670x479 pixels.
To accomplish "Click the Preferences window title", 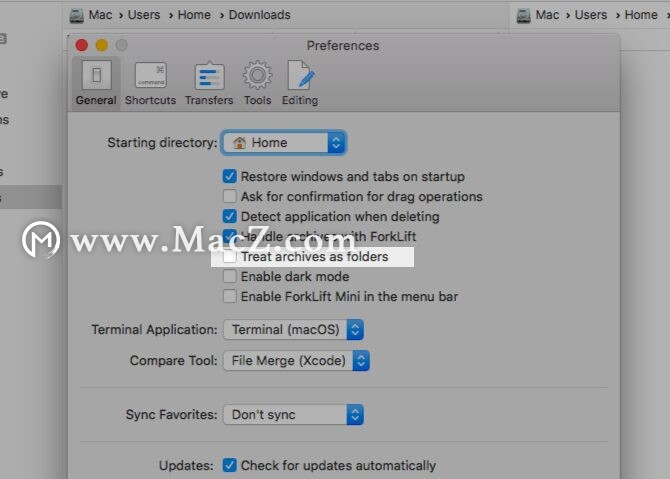I will (343, 45).
